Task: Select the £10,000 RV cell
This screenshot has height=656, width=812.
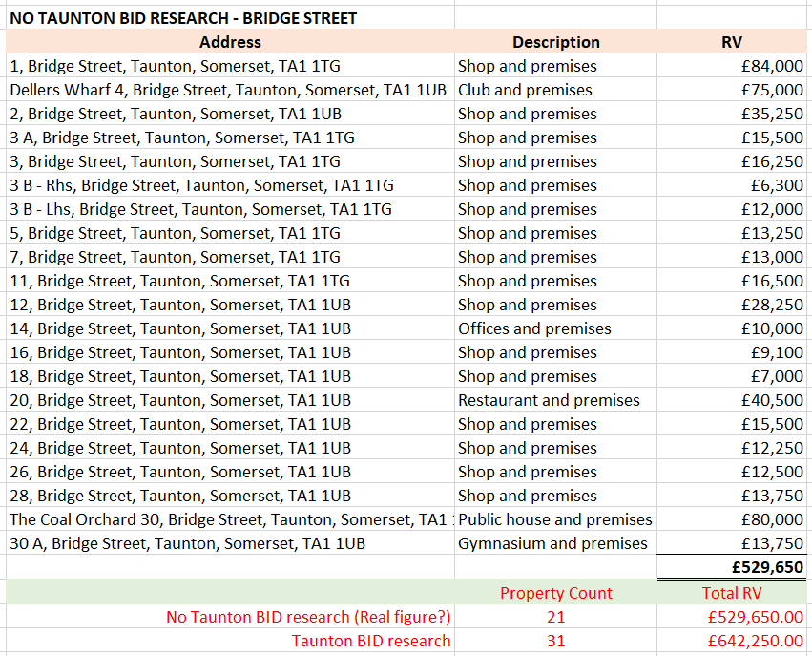Action: 732,328
